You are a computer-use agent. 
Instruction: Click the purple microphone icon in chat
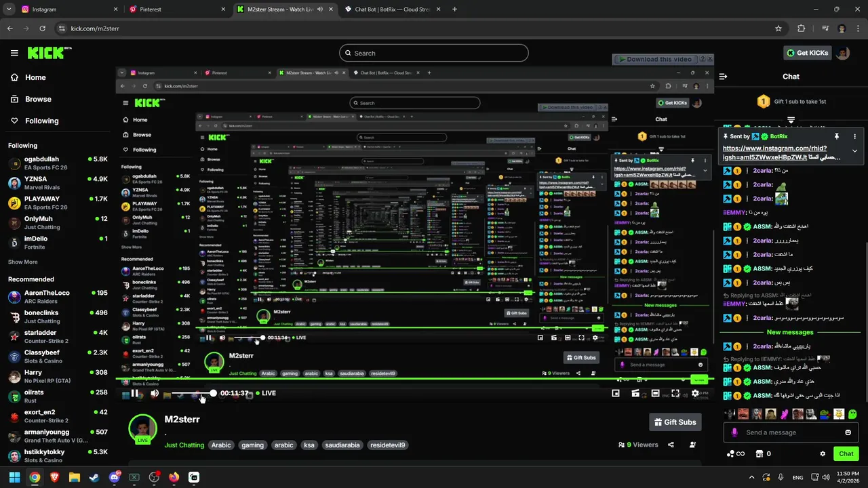pos(734,432)
